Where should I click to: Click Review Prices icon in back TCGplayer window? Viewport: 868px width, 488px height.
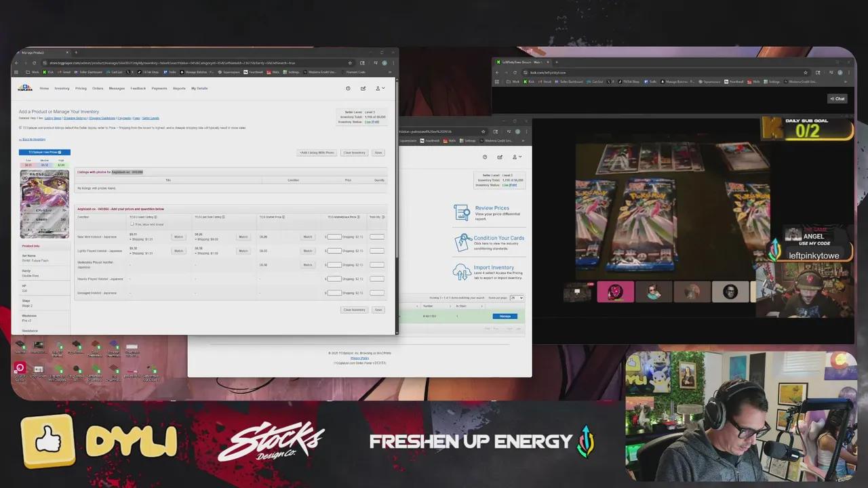(462, 212)
